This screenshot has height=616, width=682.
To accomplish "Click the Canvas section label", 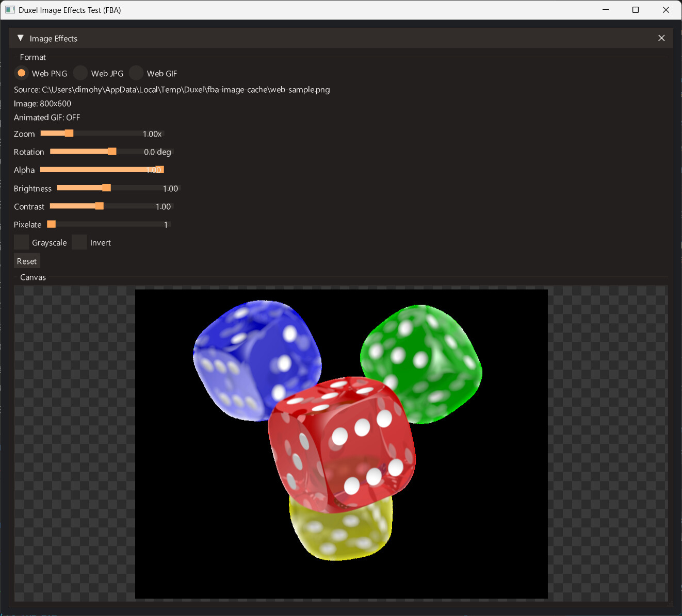I will 33,277.
